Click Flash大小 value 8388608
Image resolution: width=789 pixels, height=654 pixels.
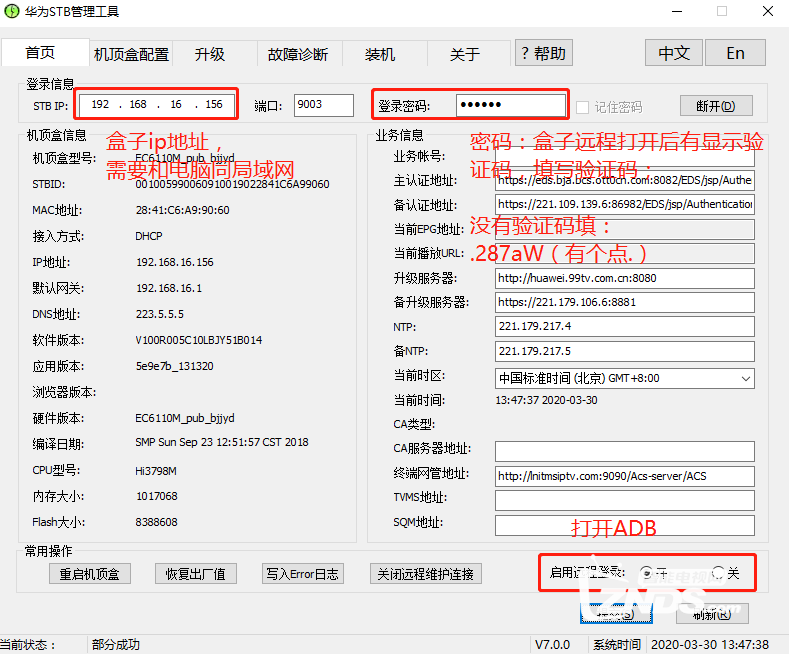tap(156, 522)
